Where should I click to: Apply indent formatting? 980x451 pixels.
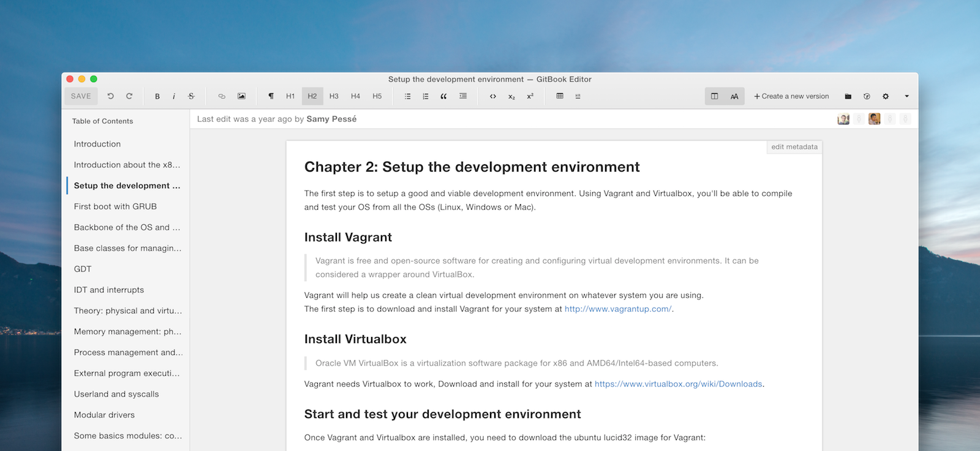463,96
